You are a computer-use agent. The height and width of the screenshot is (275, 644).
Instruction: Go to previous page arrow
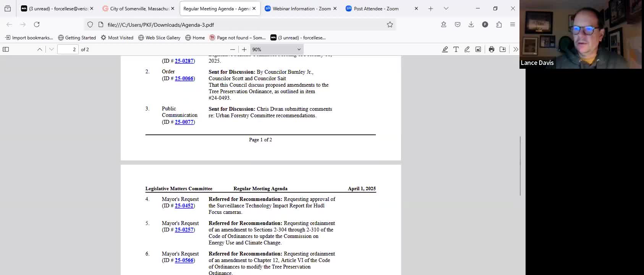40,49
